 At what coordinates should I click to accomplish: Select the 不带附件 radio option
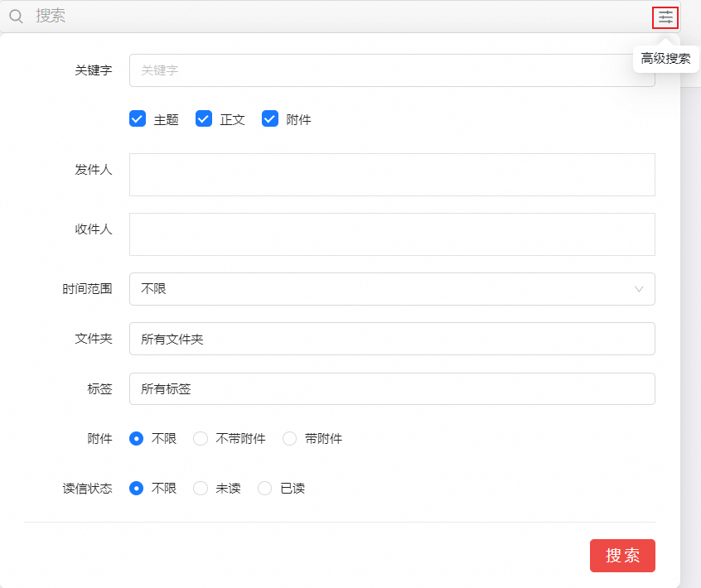pos(201,438)
